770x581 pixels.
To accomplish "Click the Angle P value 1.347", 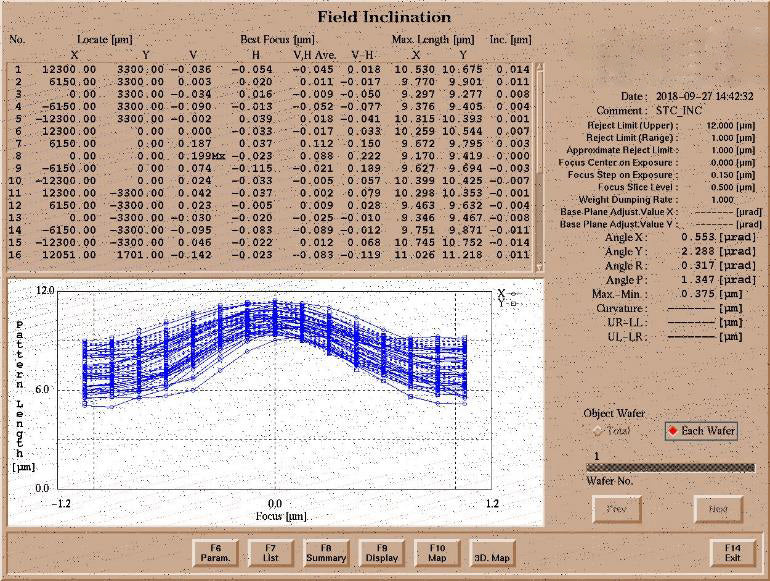I will pyautogui.click(x=698, y=280).
